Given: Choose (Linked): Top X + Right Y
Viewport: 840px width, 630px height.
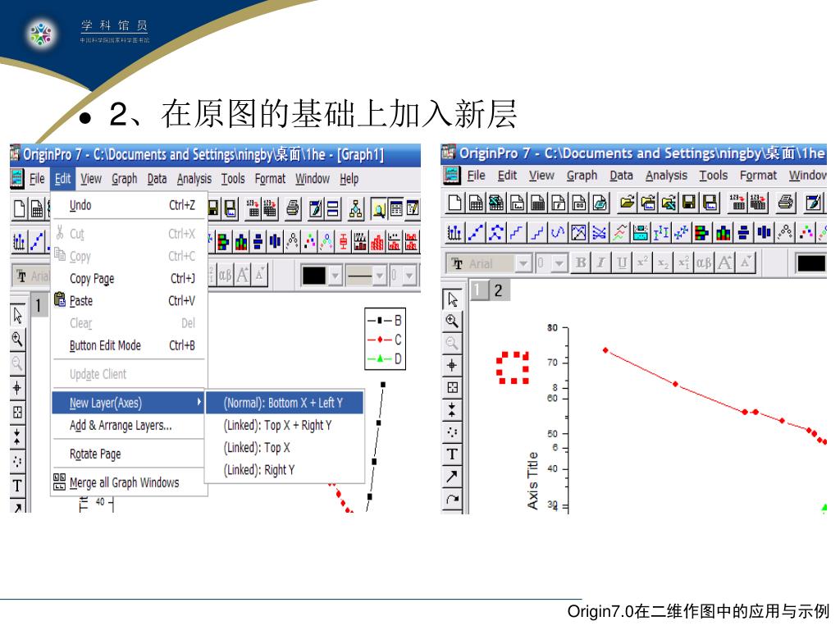Looking at the screenshot, I should 284,425.
